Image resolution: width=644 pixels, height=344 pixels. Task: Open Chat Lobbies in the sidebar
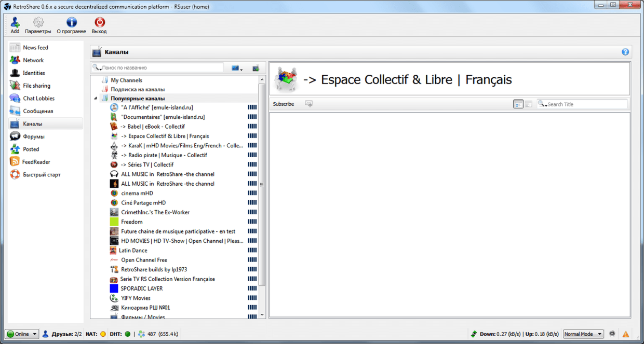(x=38, y=99)
